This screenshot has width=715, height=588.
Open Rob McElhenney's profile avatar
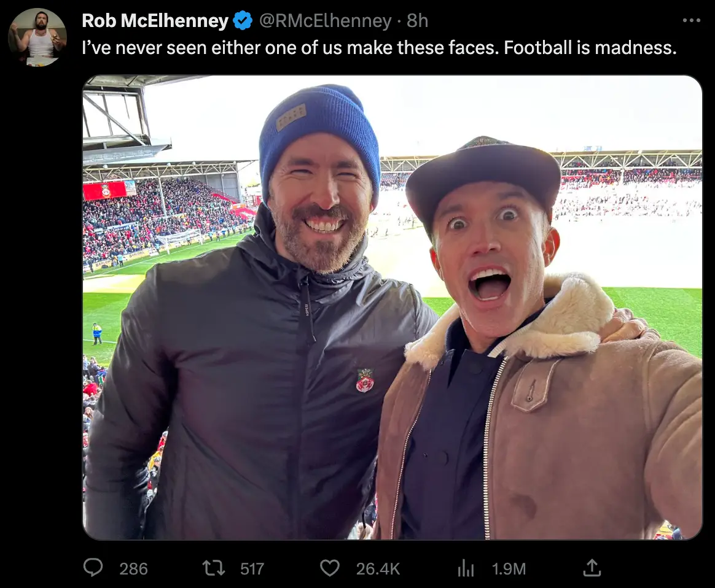(37, 37)
